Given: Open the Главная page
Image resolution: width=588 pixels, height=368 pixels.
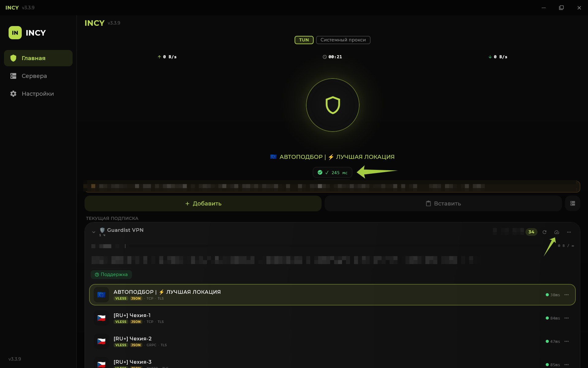Looking at the screenshot, I should pos(38,58).
